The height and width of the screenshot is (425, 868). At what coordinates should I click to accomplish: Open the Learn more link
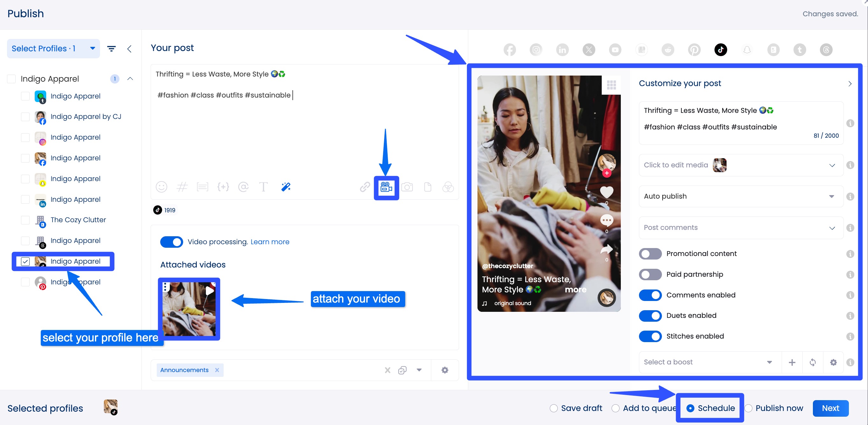[270, 242]
